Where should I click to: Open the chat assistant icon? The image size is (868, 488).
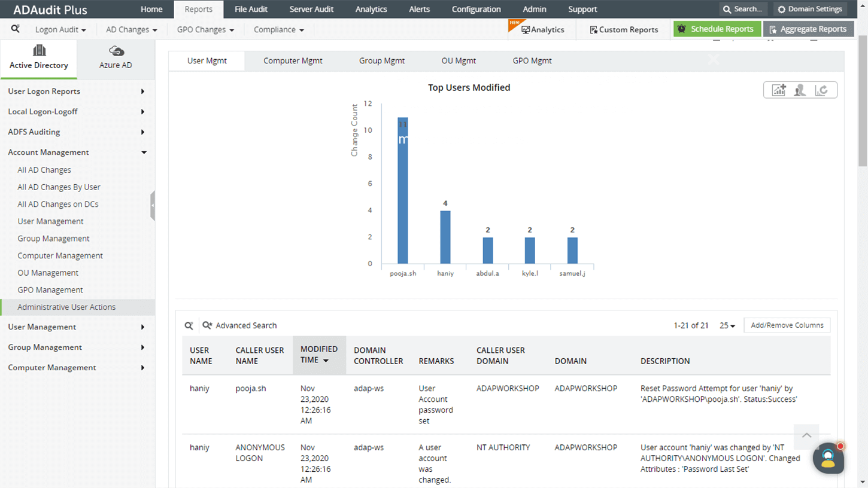[x=828, y=458]
